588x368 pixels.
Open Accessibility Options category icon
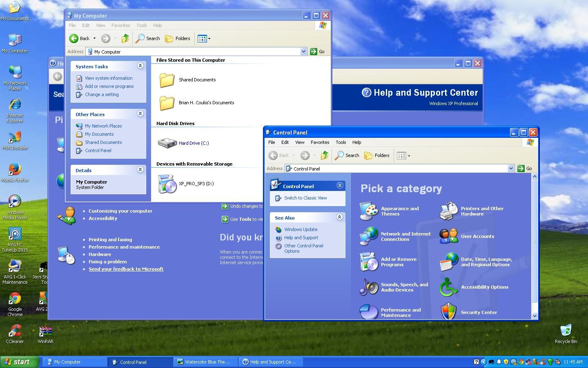click(449, 287)
